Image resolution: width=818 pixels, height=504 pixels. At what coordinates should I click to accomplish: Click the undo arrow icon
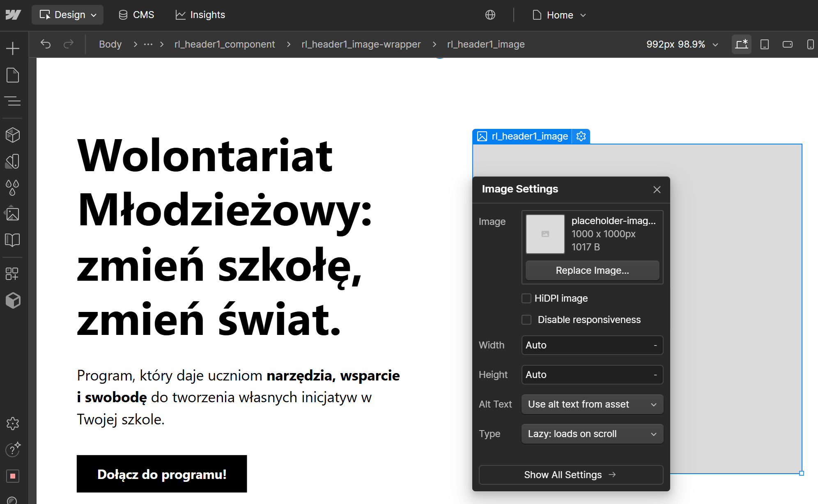coord(46,44)
